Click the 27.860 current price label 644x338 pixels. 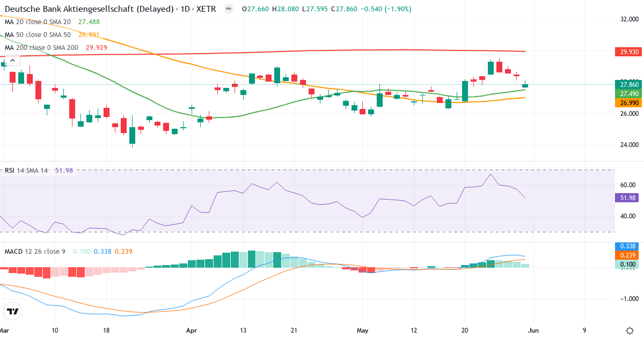(628, 85)
